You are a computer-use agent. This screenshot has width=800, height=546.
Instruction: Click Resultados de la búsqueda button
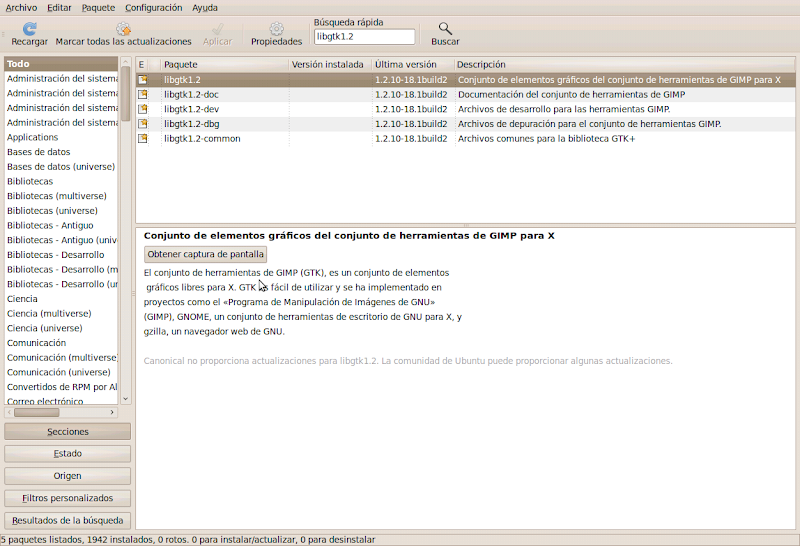point(67,520)
